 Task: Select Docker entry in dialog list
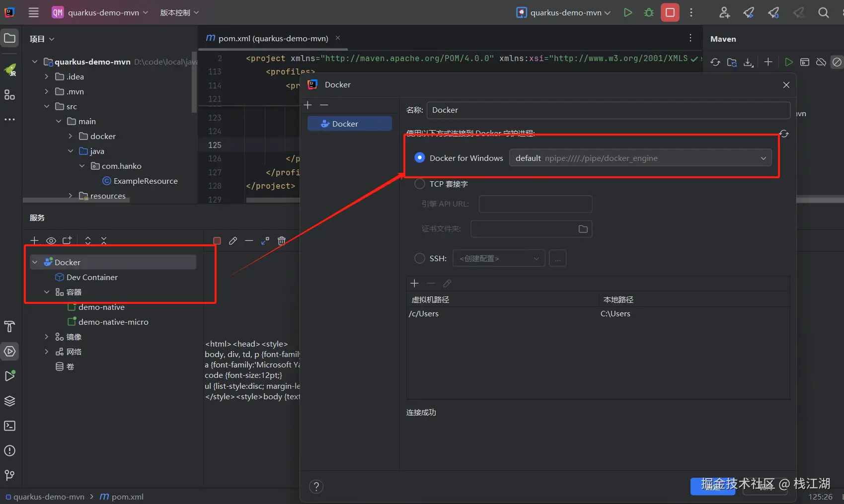[x=350, y=124]
